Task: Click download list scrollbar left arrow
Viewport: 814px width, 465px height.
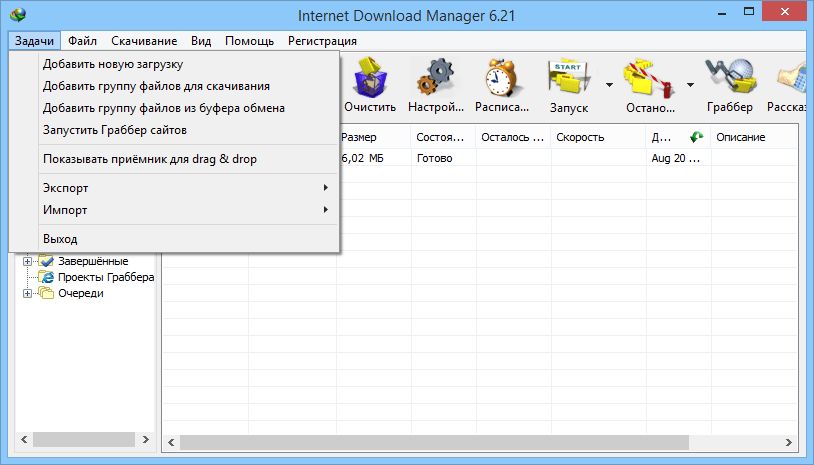Action: 171,442
